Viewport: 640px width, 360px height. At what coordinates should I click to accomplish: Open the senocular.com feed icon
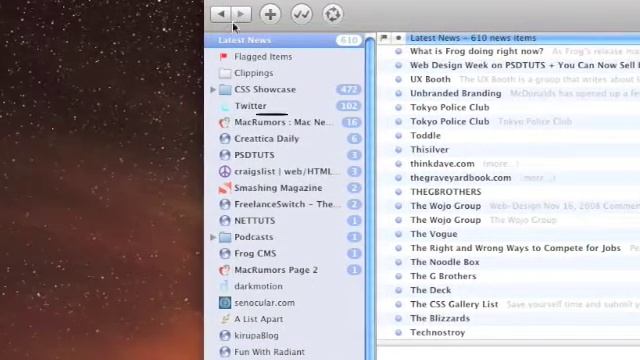tap(224, 303)
